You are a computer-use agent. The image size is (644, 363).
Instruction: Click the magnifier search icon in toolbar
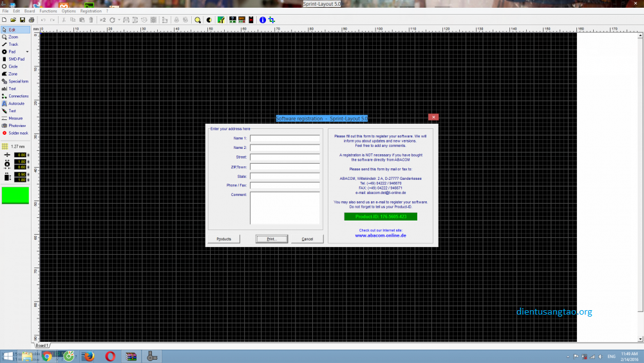tap(198, 20)
